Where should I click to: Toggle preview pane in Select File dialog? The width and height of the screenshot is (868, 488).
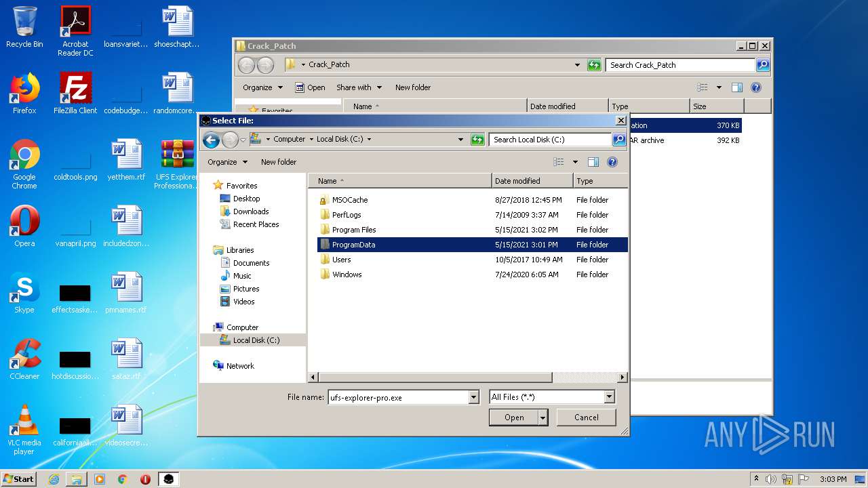593,162
